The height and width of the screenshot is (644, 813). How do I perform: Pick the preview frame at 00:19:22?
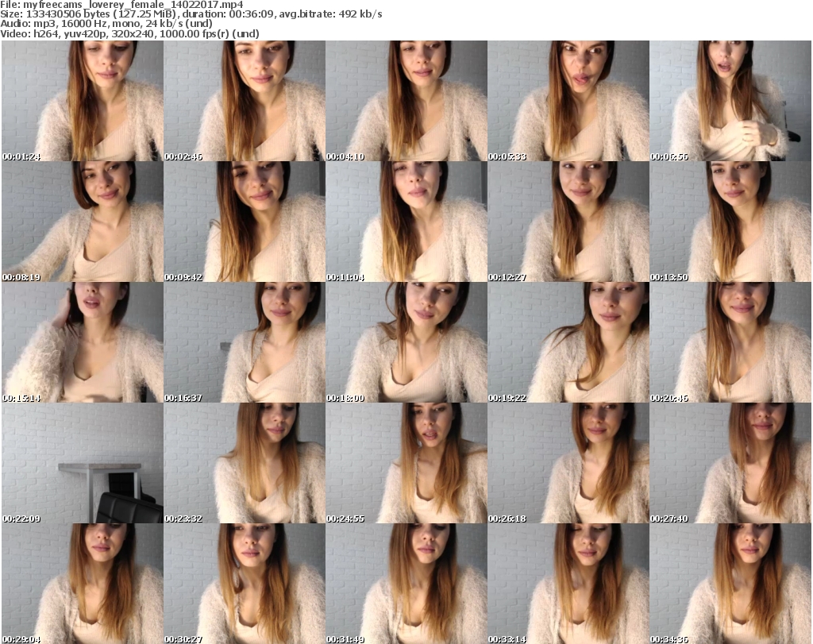[568, 343]
